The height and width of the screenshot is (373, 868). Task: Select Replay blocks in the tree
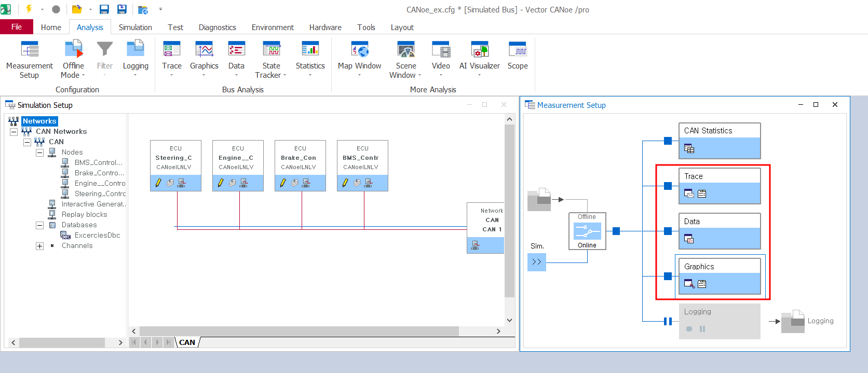[x=84, y=215]
